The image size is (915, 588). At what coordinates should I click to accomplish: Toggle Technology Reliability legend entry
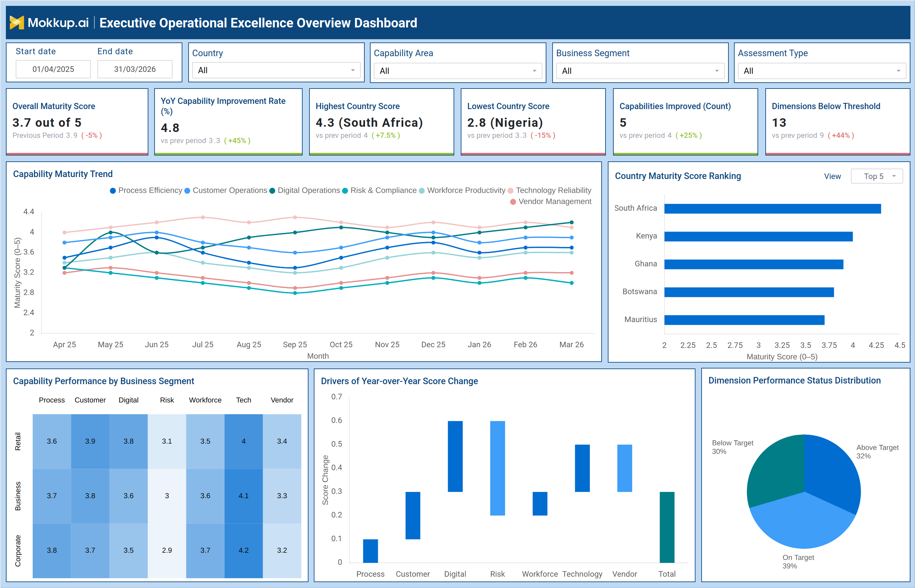[x=549, y=190]
